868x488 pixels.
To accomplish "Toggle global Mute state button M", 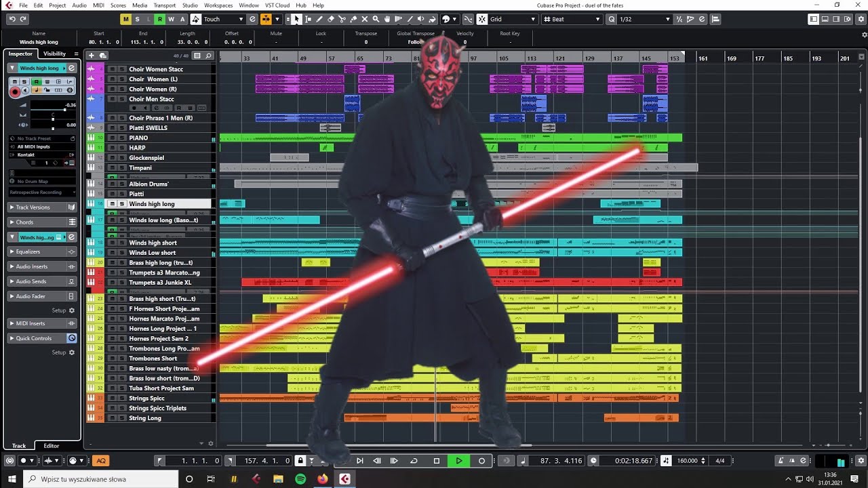I will [125, 19].
